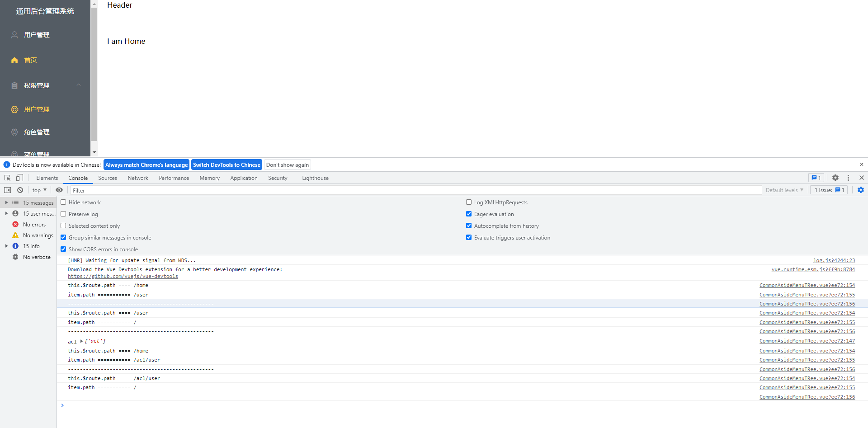The width and height of the screenshot is (868, 428).
Task: Click the house icon next to 首页
Action: (x=14, y=60)
